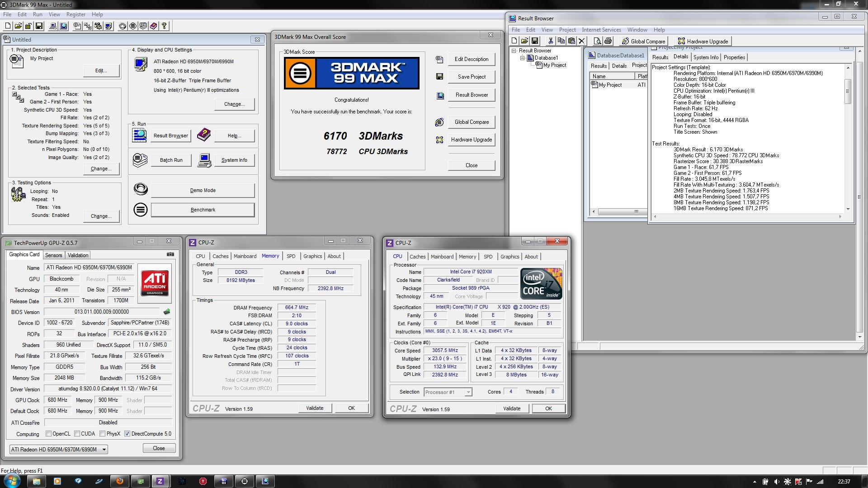Viewport: 868px width, 488px height.
Task: Click question mark icon in 3DMark toolbar
Action: click(x=164, y=26)
